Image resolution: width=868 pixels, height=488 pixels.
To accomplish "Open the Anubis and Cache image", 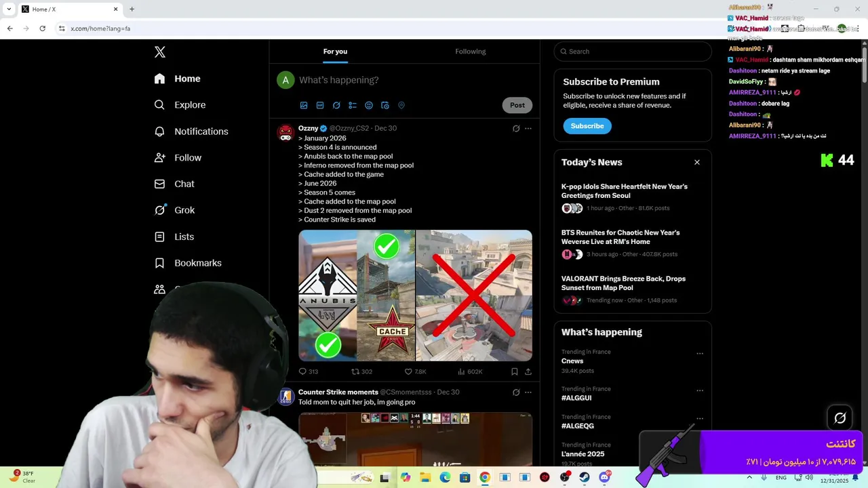I will coord(357,296).
